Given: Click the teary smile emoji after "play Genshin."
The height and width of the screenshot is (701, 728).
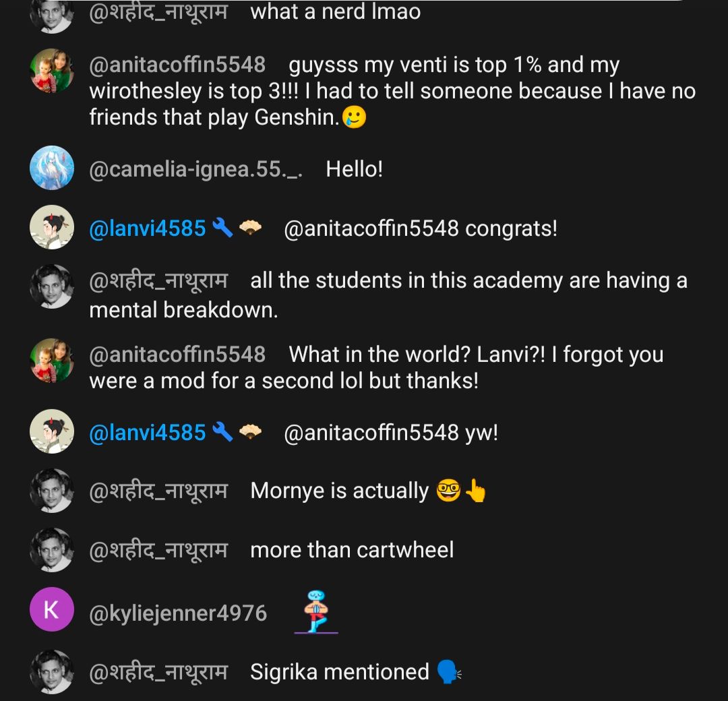Looking at the screenshot, I should tap(355, 118).
